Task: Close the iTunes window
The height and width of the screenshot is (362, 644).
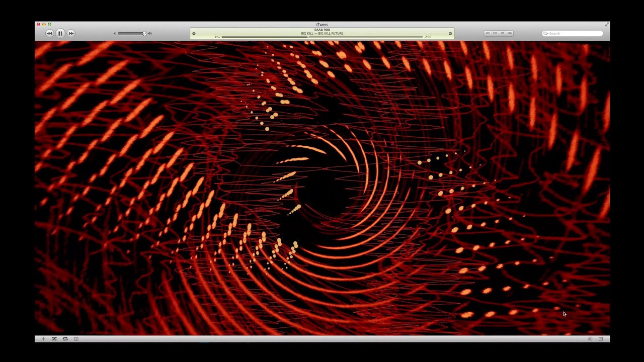Action: [x=38, y=24]
